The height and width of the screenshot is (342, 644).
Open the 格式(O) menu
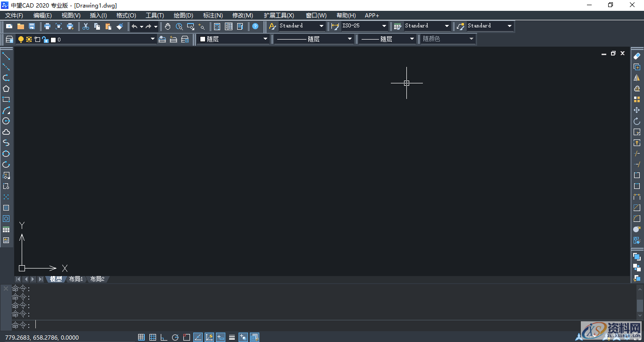126,16
